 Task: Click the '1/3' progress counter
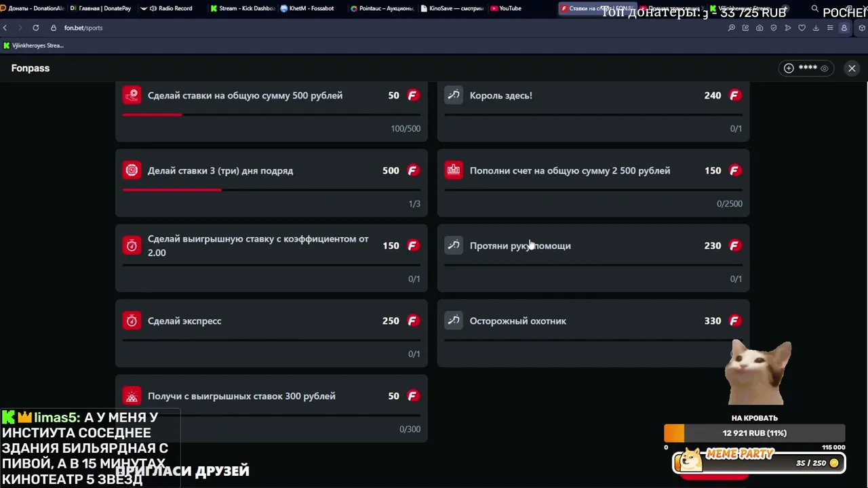pos(414,204)
